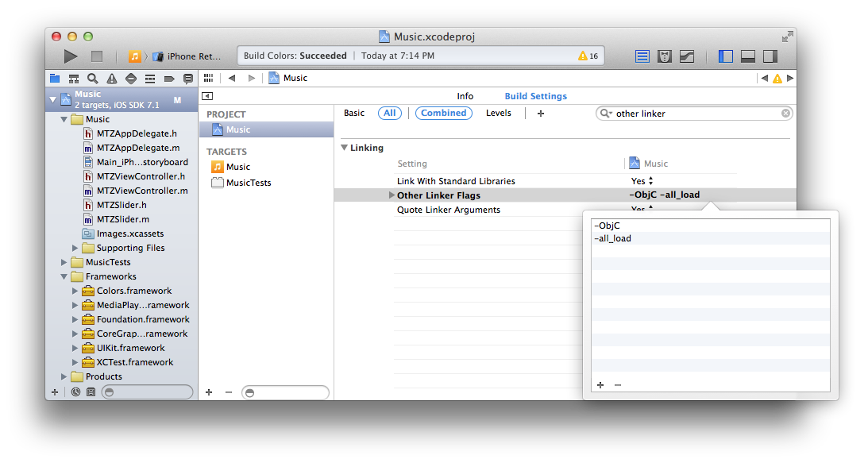Image resolution: width=868 pixels, height=463 pixels.
Task: Show the 16 warnings indicator
Action: (588, 56)
